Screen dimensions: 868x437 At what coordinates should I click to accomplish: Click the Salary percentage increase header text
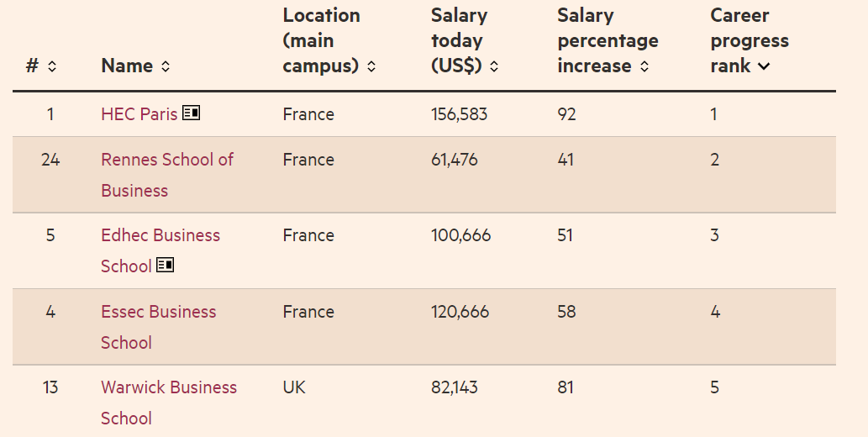point(607,40)
